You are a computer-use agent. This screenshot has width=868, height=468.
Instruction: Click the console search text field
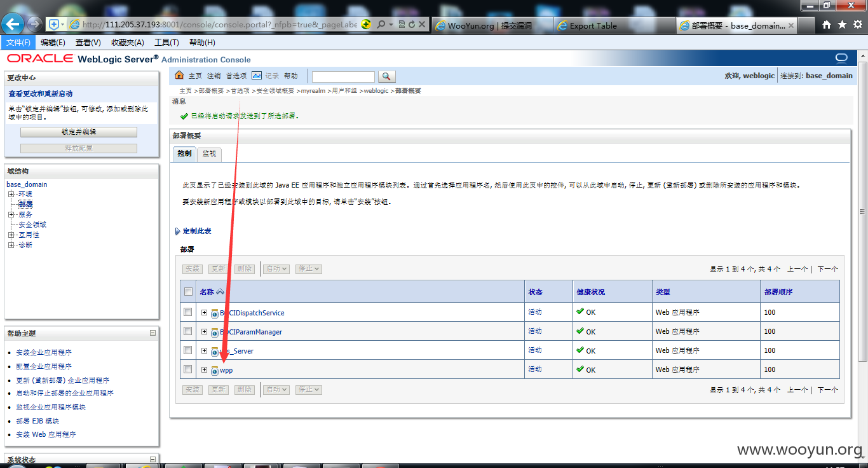pyautogui.click(x=343, y=76)
